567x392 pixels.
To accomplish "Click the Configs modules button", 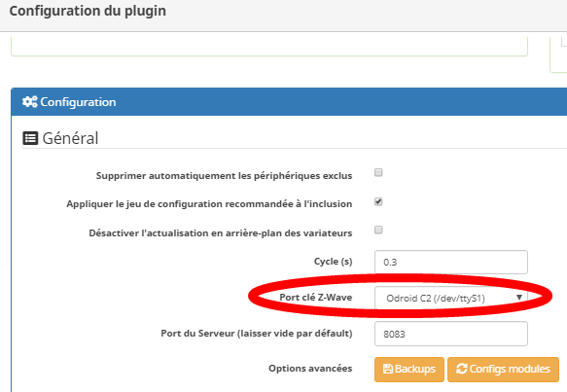I will coord(503,370).
